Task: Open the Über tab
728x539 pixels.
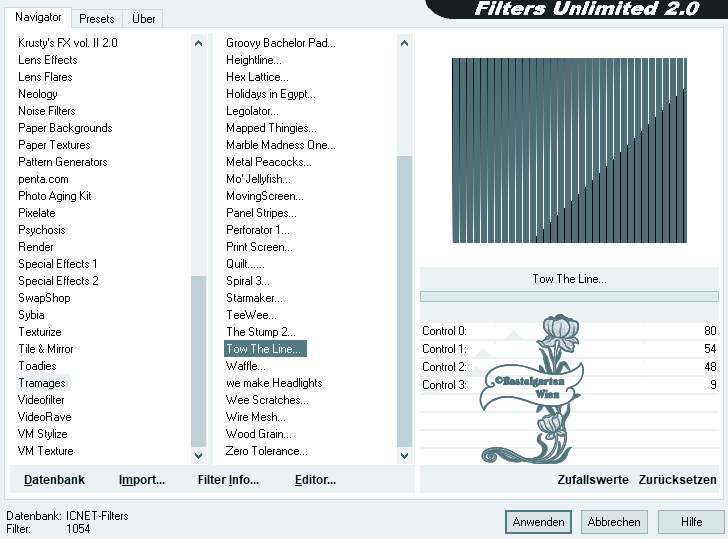Action: [x=143, y=19]
